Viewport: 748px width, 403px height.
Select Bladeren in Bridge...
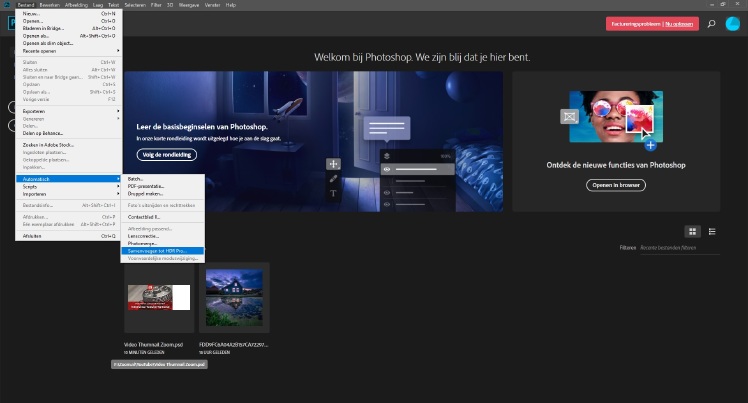click(69, 29)
